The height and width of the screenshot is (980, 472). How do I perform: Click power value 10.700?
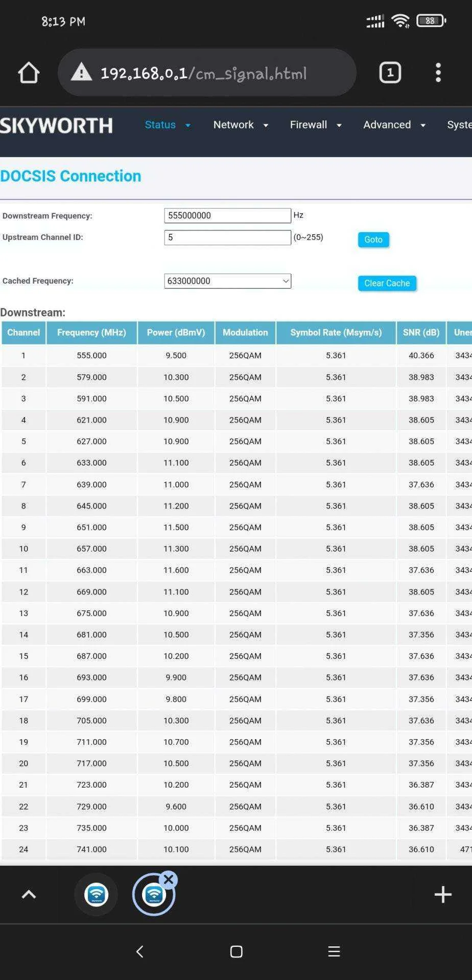coord(176,742)
